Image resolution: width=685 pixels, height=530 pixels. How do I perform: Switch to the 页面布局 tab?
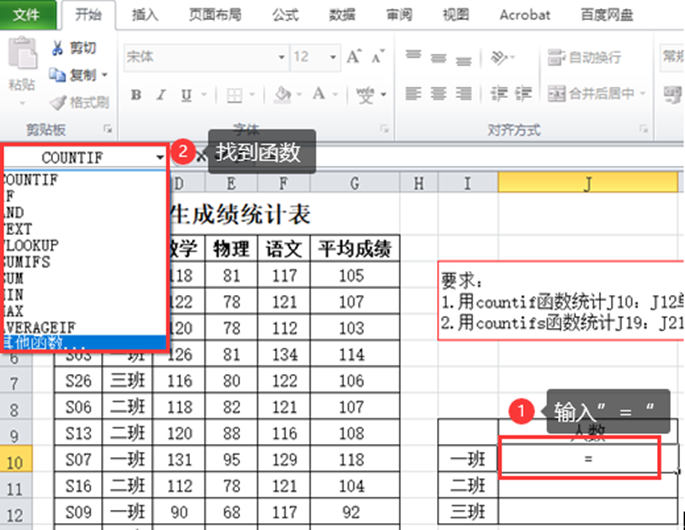tap(215, 15)
